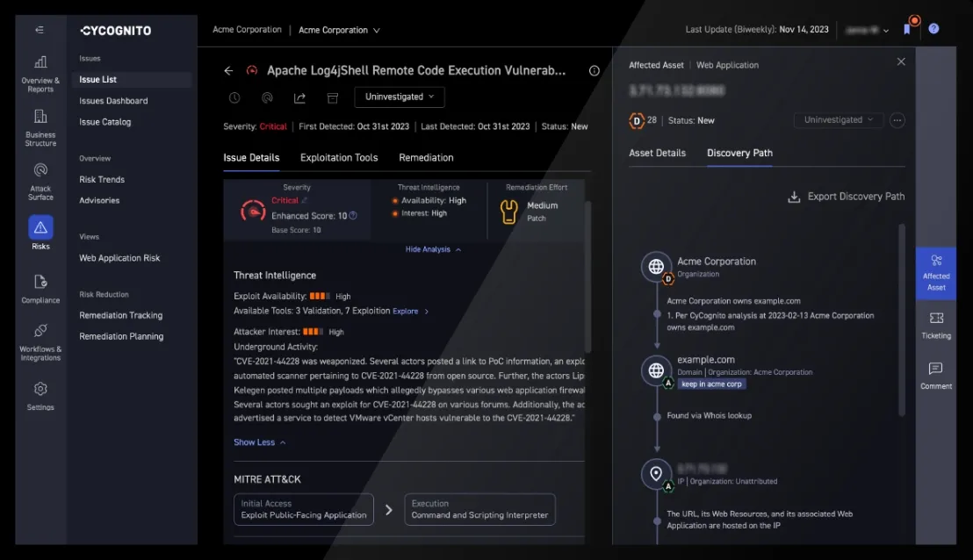This screenshot has width=973, height=560.
Task: Open Workflows & Integrations section
Action: pos(40,341)
